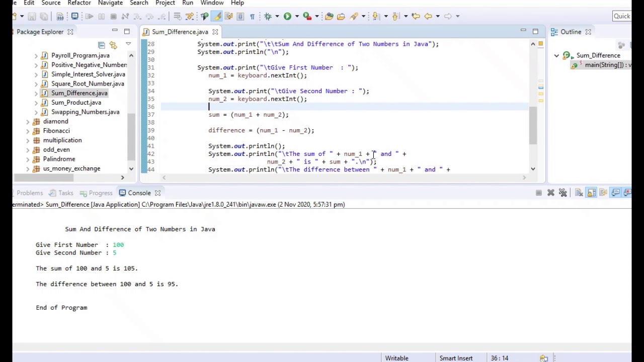The image size is (644, 362).
Task: Close the Package Explorer view
Action: (x=70, y=32)
